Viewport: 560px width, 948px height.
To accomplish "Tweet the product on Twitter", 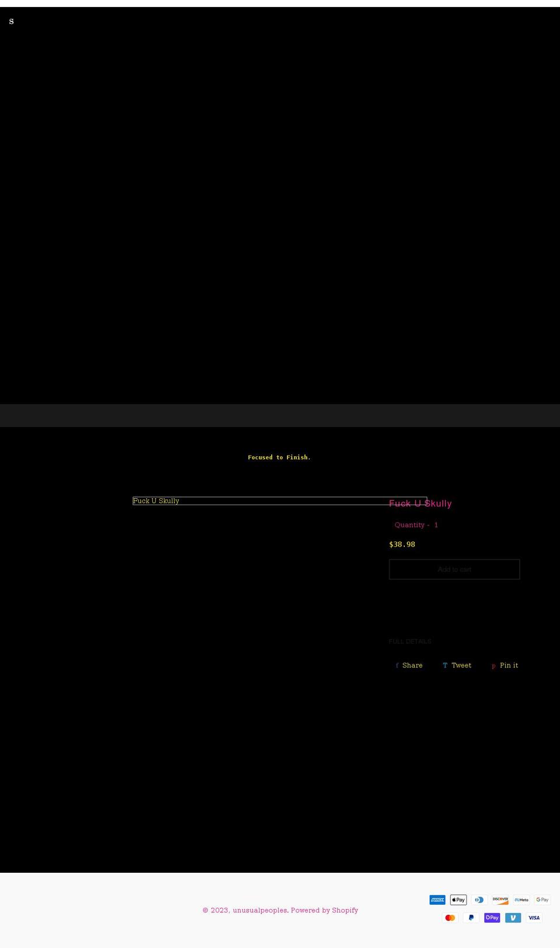I will pos(457,665).
